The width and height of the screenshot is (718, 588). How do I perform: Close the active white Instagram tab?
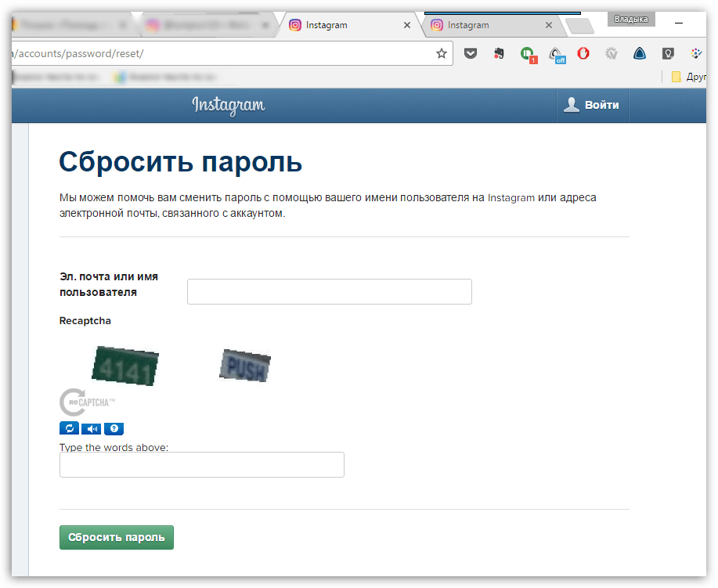point(406,25)
